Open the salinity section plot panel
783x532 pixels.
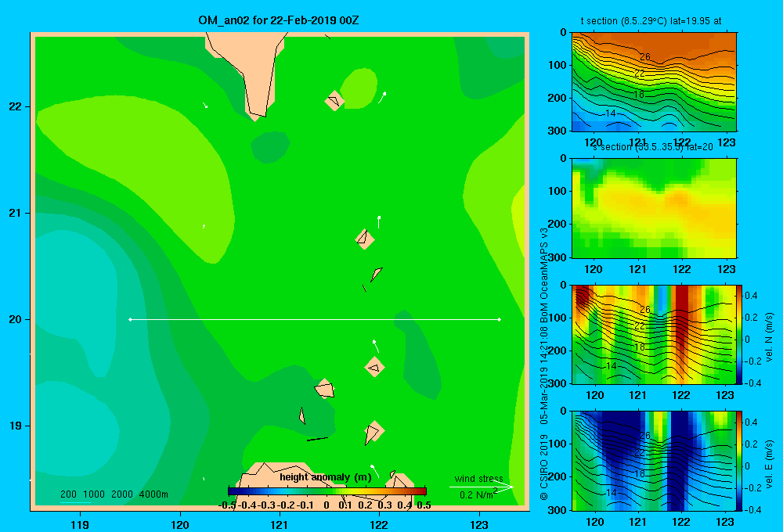click(654, 208)
